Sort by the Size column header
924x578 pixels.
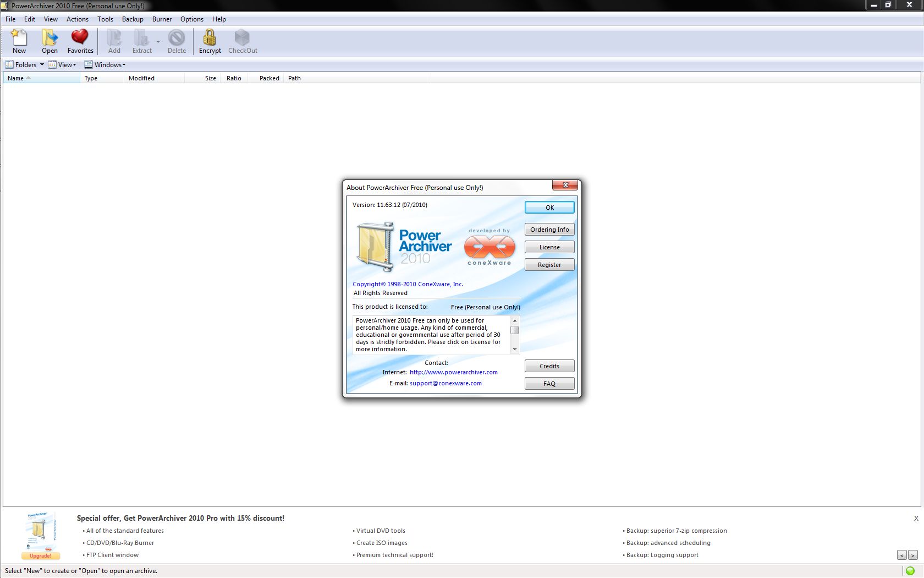202,78
